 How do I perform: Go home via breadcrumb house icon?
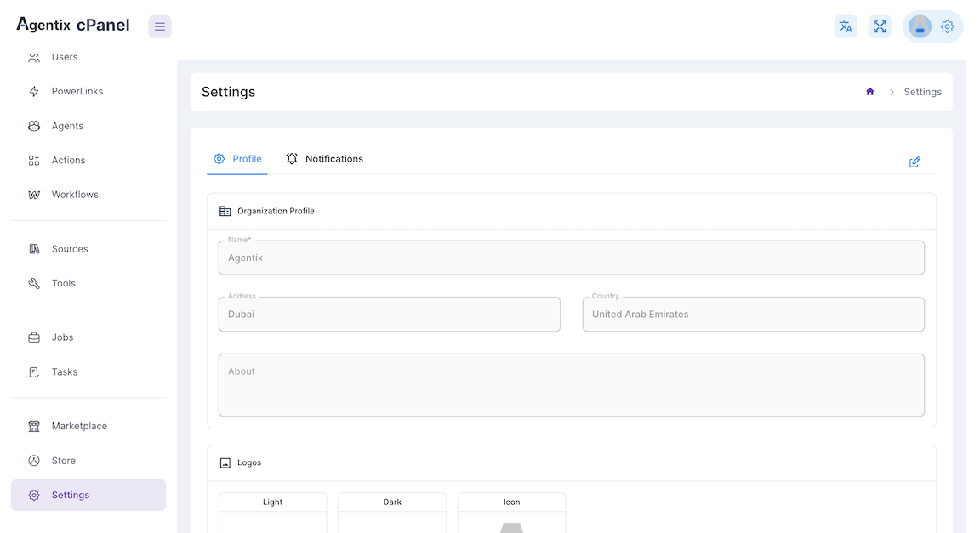point(869,92)
